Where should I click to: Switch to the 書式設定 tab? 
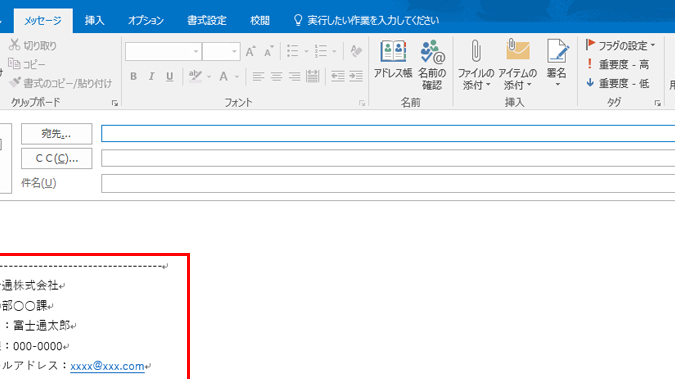click(x=207, y=21)
